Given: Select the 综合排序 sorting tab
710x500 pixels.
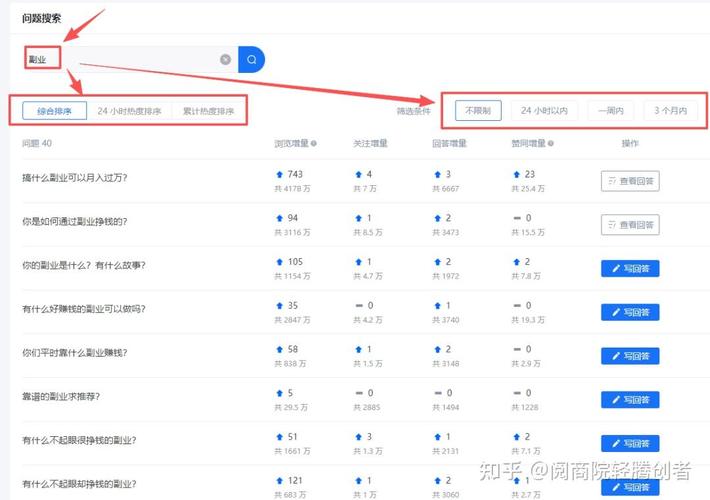Looking at the screenshot, I should [54, 111].
